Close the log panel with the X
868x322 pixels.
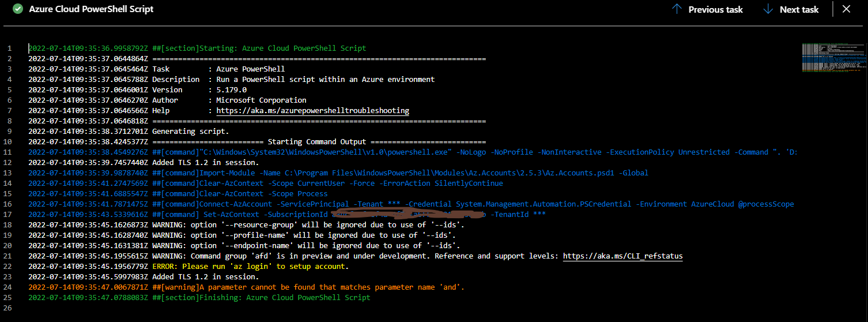[846, 9]
